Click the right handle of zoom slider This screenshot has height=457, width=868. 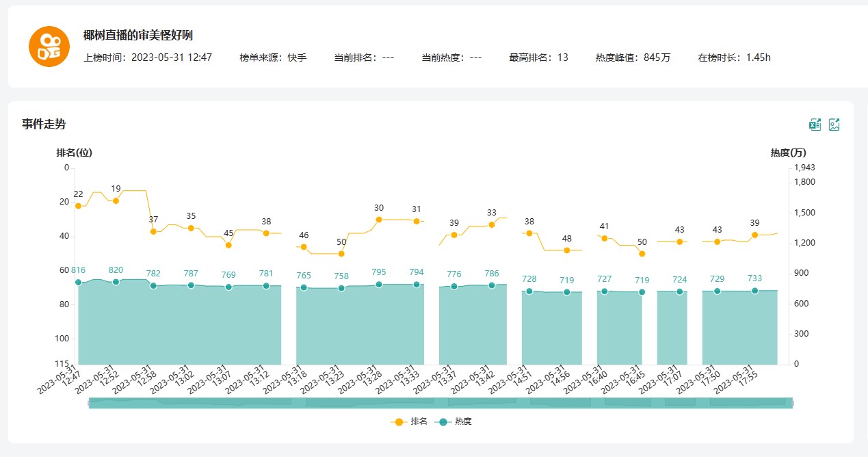(793, 403)
